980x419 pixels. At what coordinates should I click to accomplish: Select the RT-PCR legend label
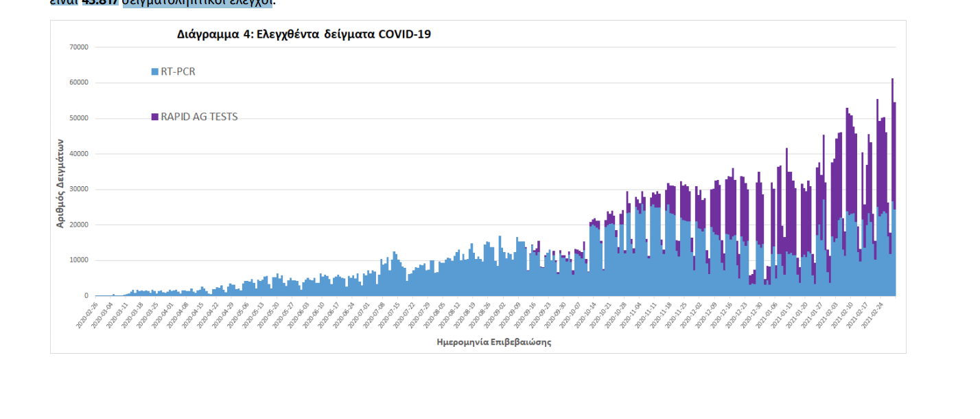tap(178, 71)
